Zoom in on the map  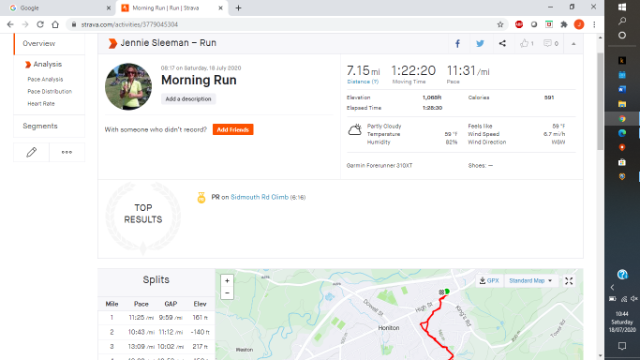pyautogui.click(x=227, y=281)
